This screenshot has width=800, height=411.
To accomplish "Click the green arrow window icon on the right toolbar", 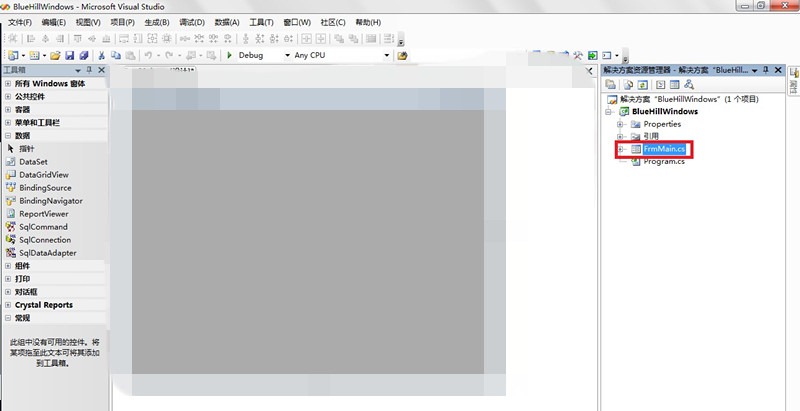I will pyautogui.click(x=592, y=55).
